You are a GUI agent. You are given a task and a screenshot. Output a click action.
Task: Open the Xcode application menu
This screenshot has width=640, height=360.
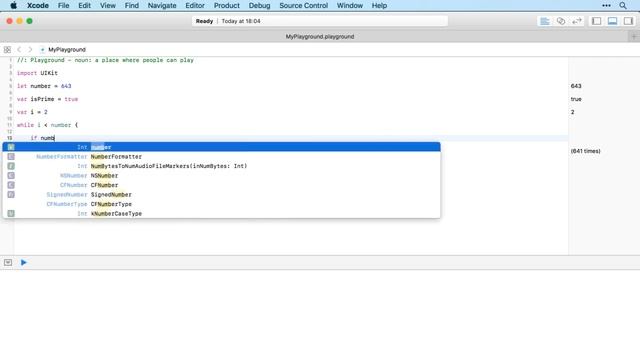38,6
